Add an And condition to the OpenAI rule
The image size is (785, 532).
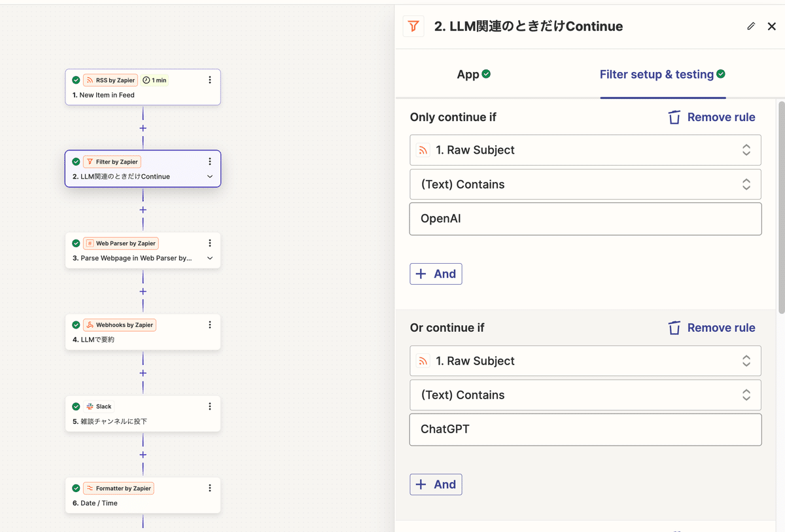tap(436, 274)
